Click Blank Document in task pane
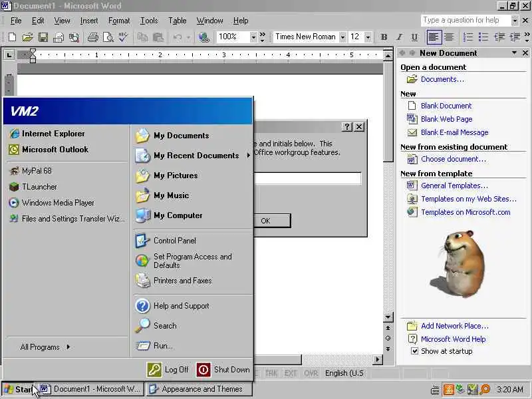Screen dimensions: 532x399 click(446, 106)
